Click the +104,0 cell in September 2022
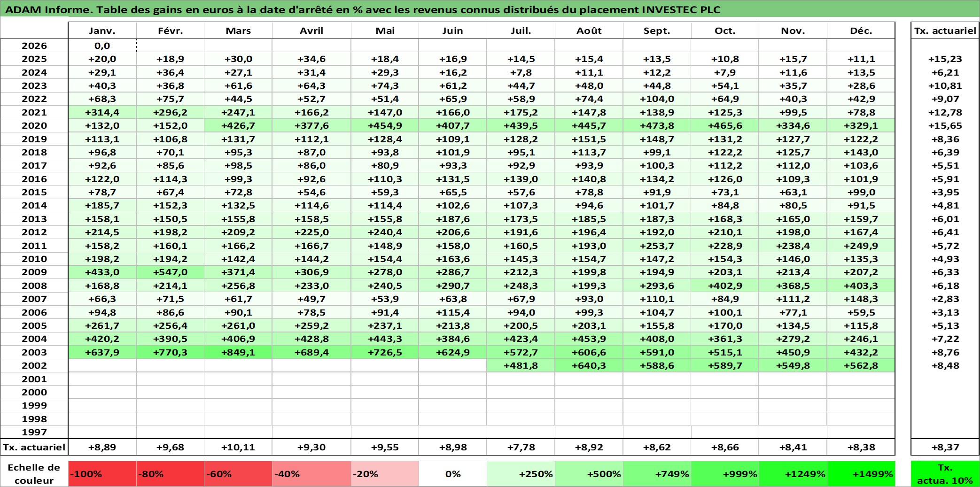This screenshot has height=487, width=980. pyautogui.click(x=657, y=99)
